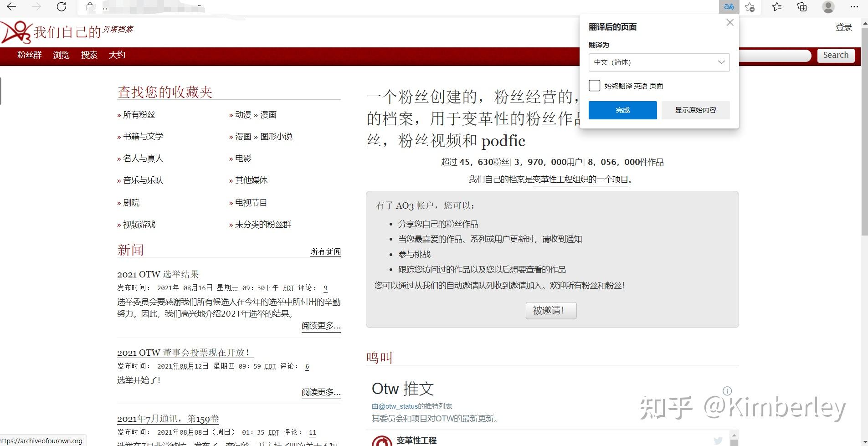
Task: Add this page to favorites star icon
Action: tap(750, 7)
